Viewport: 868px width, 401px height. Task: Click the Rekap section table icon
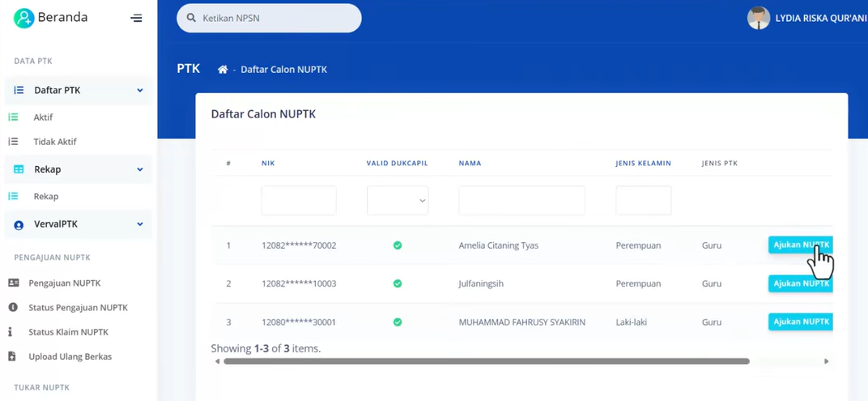click(x=19, y=169)
